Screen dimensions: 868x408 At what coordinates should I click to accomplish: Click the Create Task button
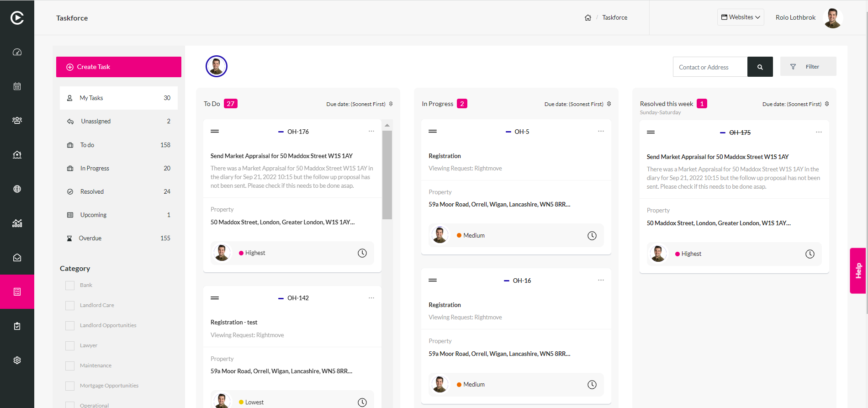pyautogui.click(x=119, y=67)
